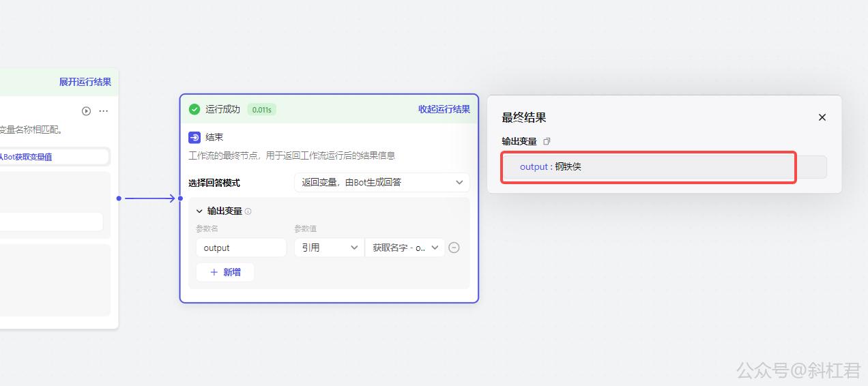Open the 选择回答模式 dropdown
The height and width of the screenshot is (386, 868).
382,183
